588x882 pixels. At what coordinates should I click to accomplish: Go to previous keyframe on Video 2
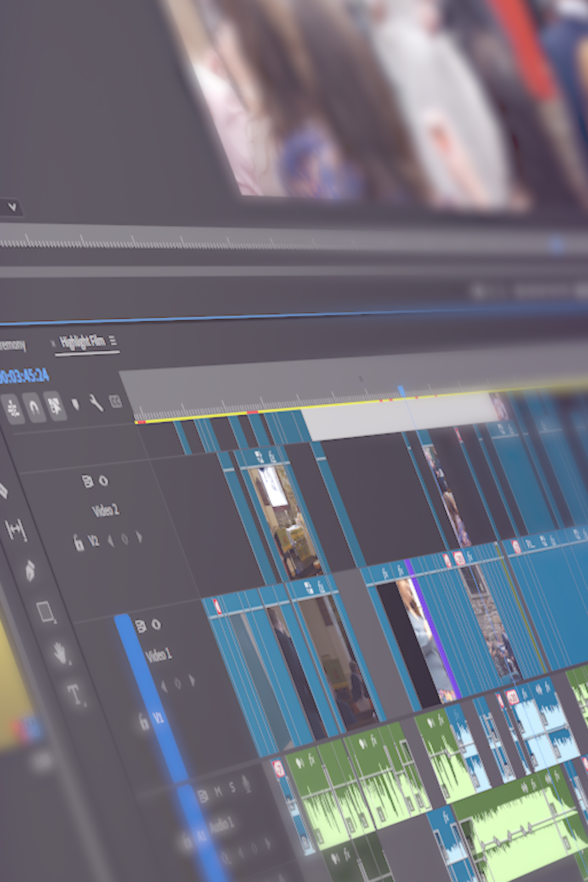click(x=110, y=540)
